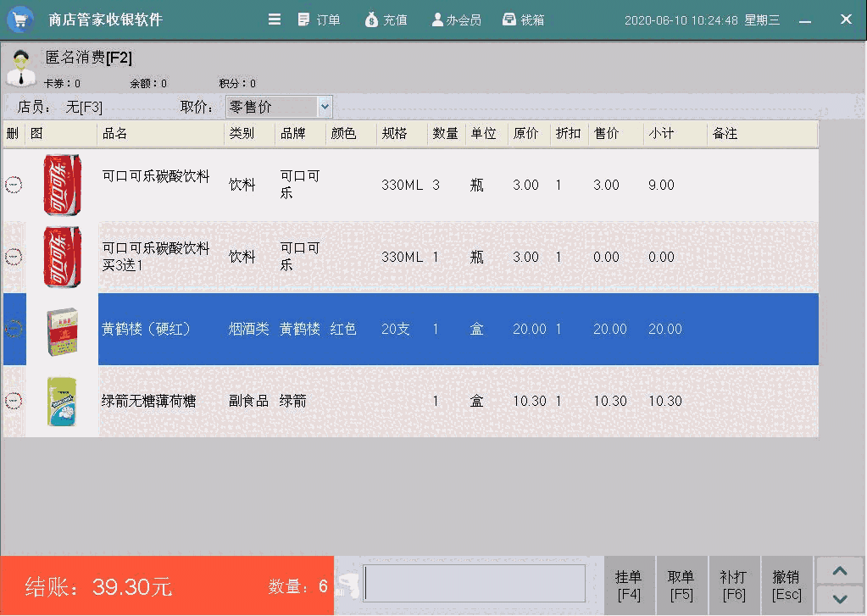
Task: Click the barcode scanner icon beside input box
Action: [x=349, y=583]
